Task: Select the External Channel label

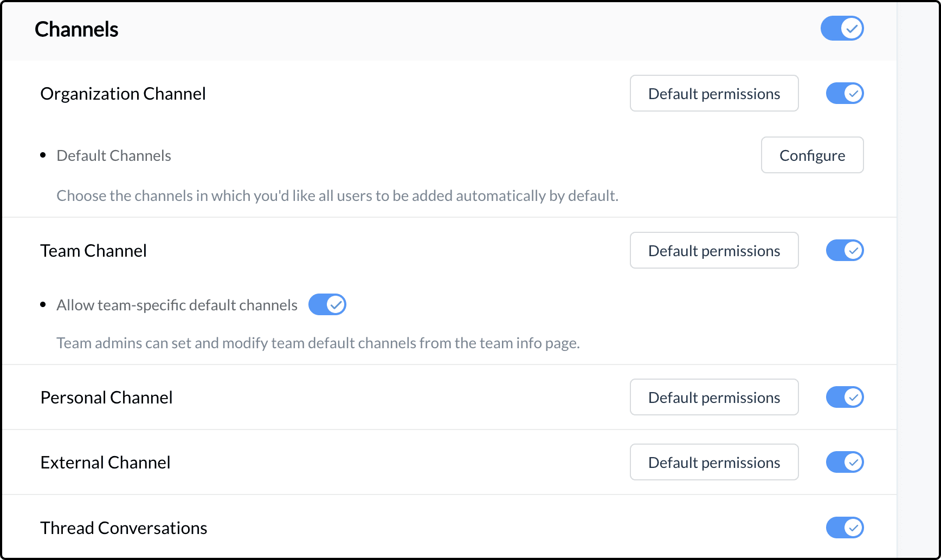Action: point(105,463)
